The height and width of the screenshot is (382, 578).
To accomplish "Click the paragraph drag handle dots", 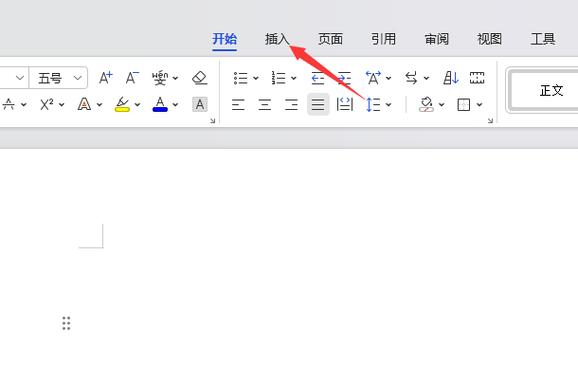I will tap(66, 323).
